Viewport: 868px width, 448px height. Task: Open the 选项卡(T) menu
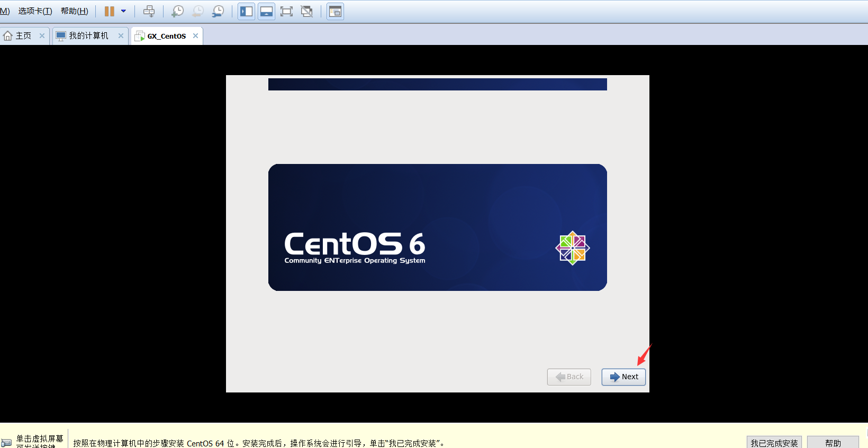coord(35,11)
